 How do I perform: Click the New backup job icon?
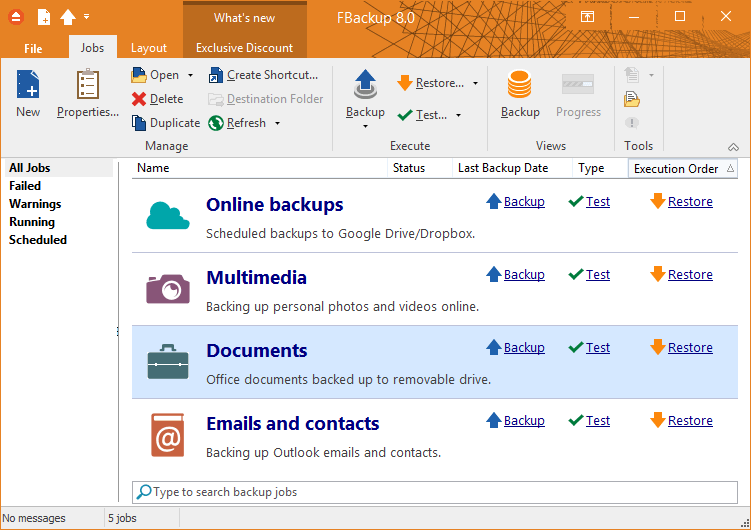28,85
